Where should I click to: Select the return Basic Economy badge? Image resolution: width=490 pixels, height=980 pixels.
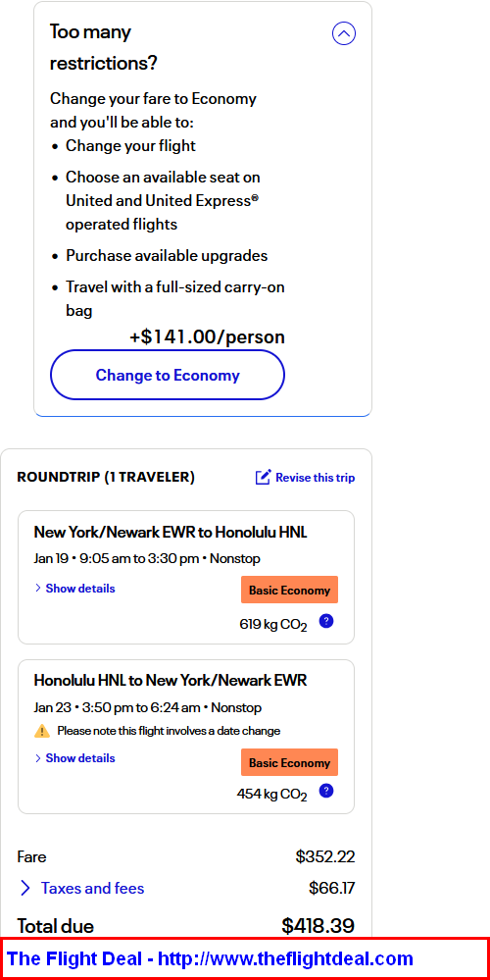pyautogui.click(x=290, y=762)
